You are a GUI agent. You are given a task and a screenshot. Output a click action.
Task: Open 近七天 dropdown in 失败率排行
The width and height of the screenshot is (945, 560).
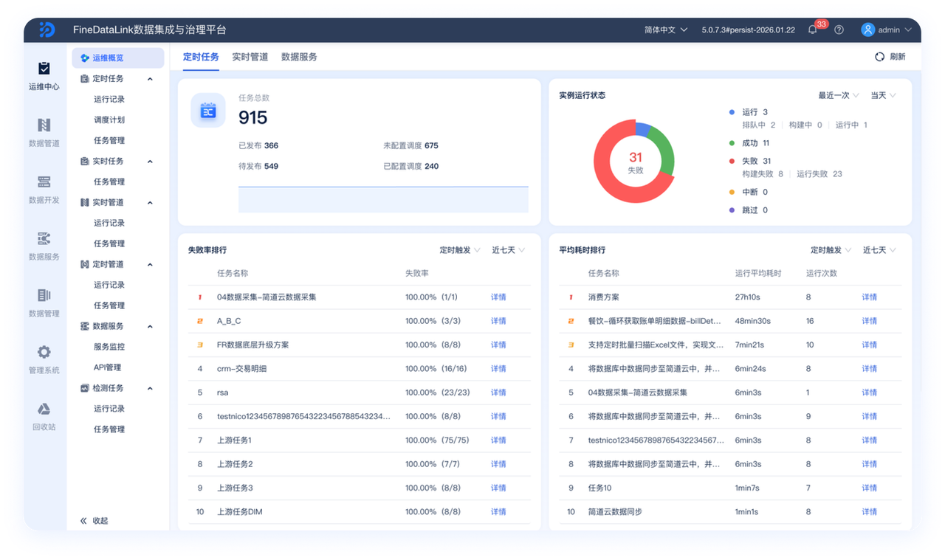[509, 250]
